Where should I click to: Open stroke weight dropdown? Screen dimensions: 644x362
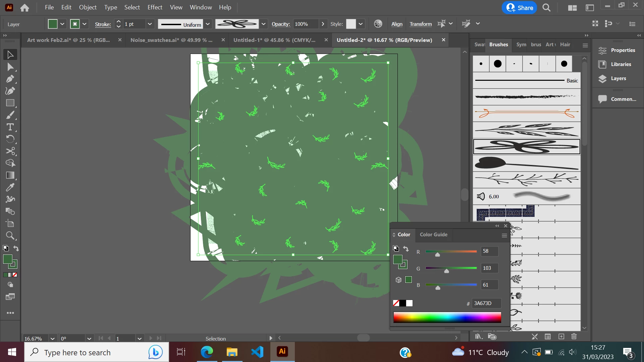click(150, 24)
